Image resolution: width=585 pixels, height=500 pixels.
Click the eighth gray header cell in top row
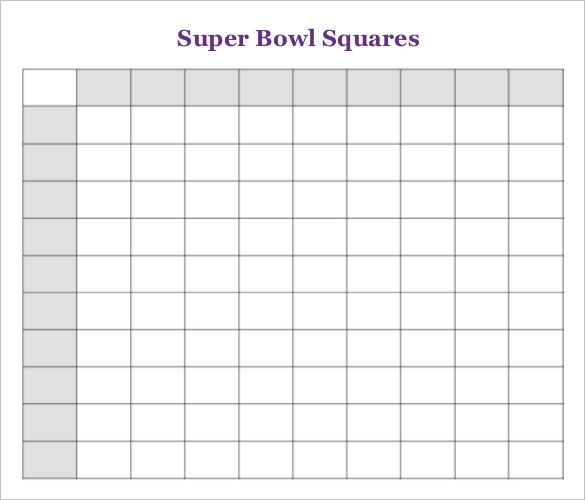point(482,88)
